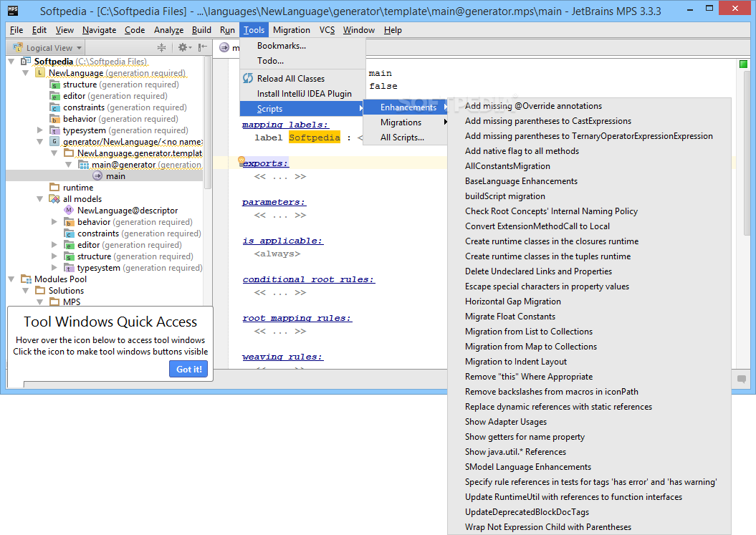Image resolution: width=756 pixels, height=535 pixels.
Task: Choose Add missing @Override annotations script
Action: click(589, 106)
